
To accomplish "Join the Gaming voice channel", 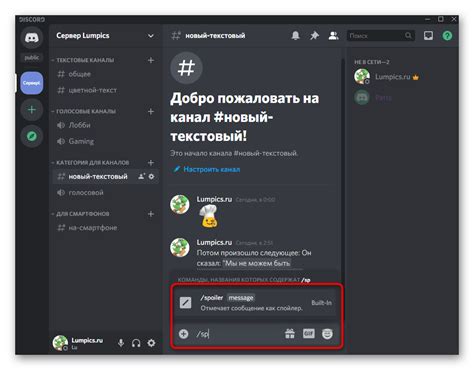I will click(x=105, y=141).
